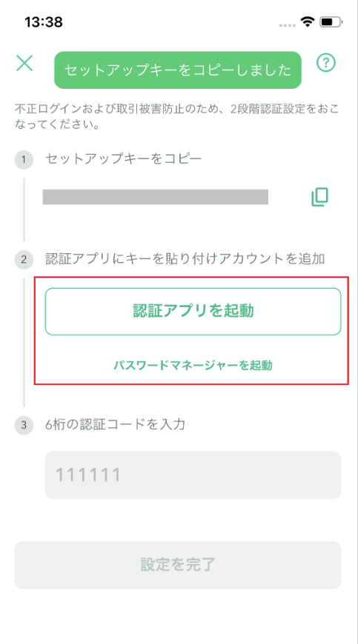Click the 認証アプリにキーを貼り付け step label

185,259
